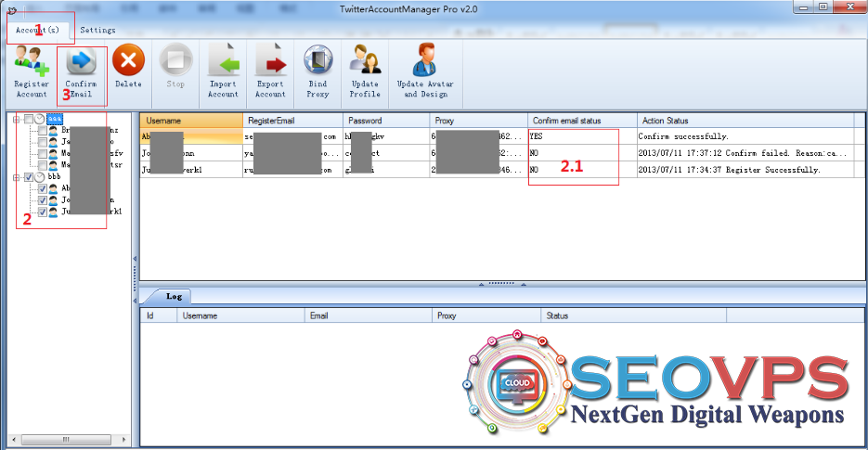
Task: Click the red Delete icon
Action: [x=128, y=60]
